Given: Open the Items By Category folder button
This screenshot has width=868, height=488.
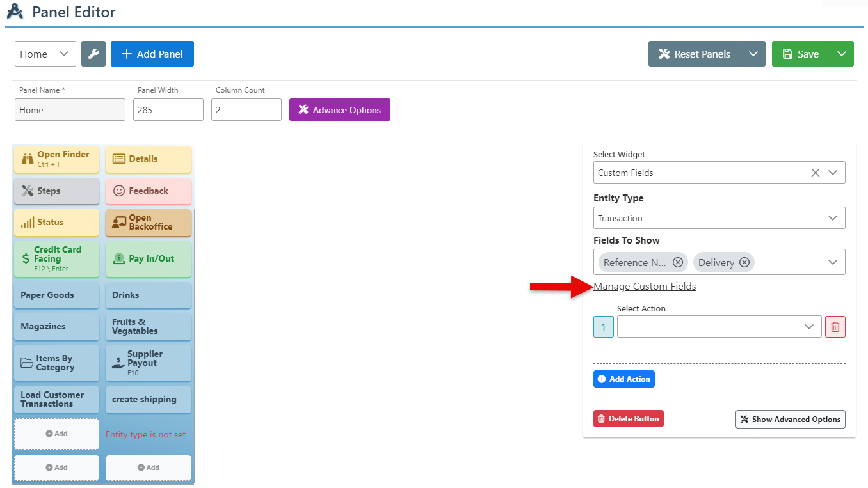Looking at the screenshot, I should 56,363.
